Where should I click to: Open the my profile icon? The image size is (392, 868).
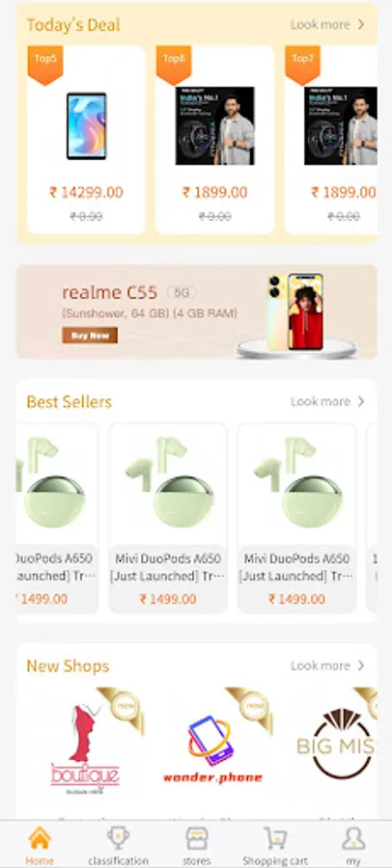tap(353, 838)
